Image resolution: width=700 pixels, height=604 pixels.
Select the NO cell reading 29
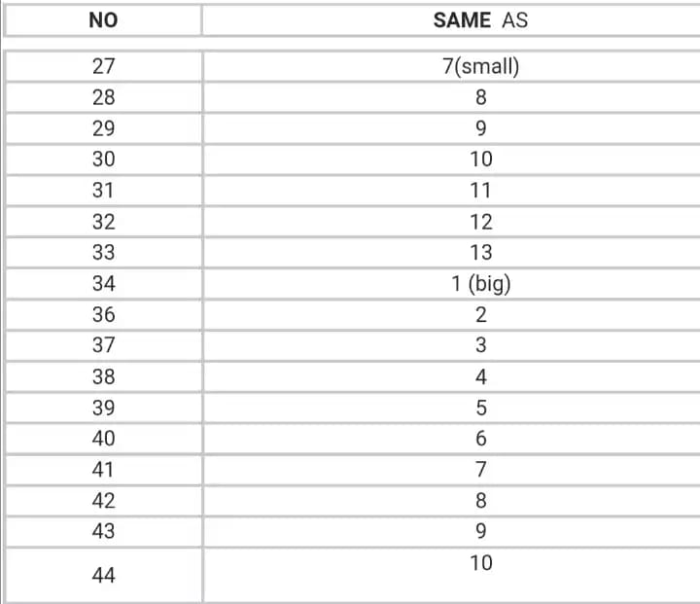[x=103, y=128]
